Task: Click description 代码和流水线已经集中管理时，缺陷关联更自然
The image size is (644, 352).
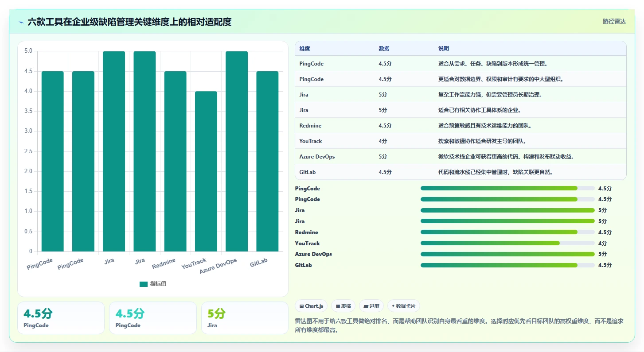Action: pos(496,172)
